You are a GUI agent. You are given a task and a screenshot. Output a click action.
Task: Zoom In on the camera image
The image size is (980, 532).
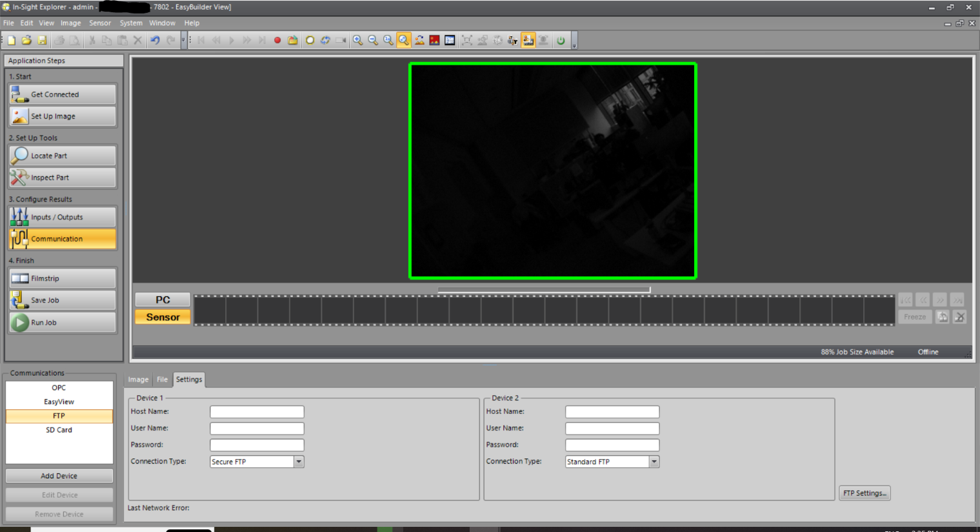click(358, 39)
